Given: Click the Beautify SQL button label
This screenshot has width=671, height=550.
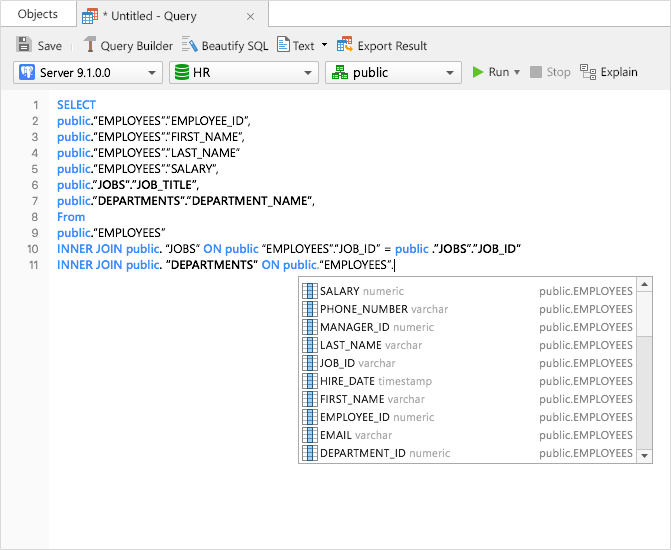Looking at the screenshot, I should tap(235, 46).
